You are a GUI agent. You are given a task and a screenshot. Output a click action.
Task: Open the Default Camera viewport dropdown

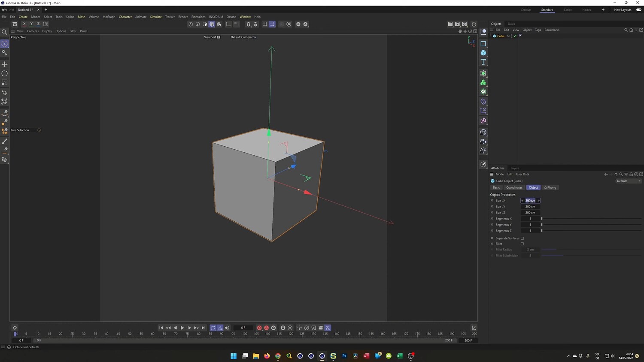[243, 37]
